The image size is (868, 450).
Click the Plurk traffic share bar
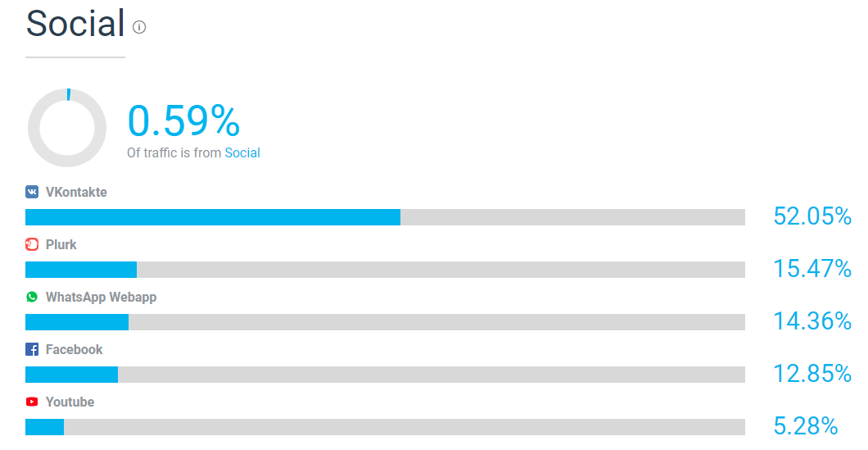coord(386,270)
